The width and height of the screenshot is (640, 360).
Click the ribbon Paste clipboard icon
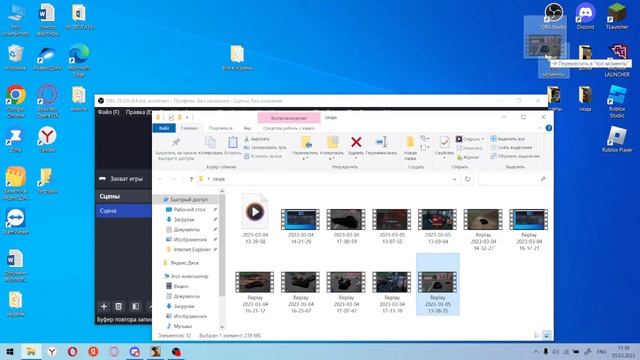pos(233,142)
